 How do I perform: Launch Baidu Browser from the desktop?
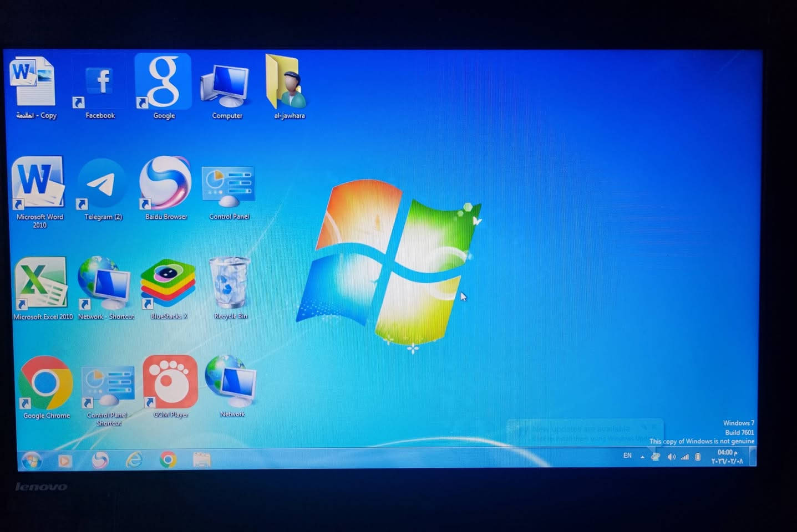(x=165, y=184)
